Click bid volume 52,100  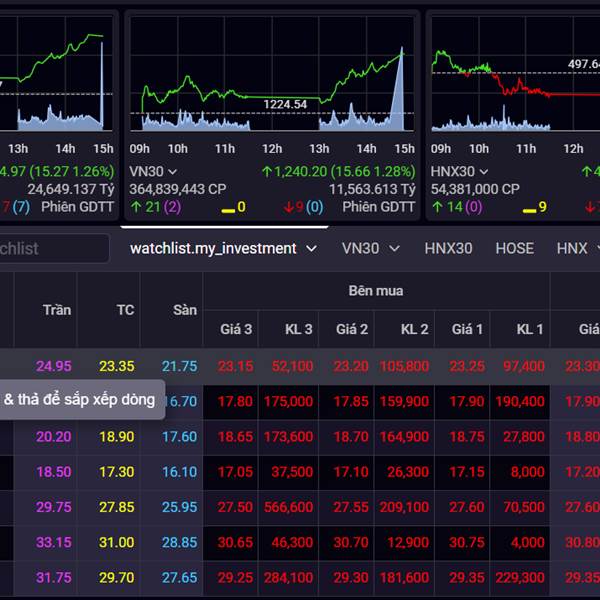(x=292, y=366)
